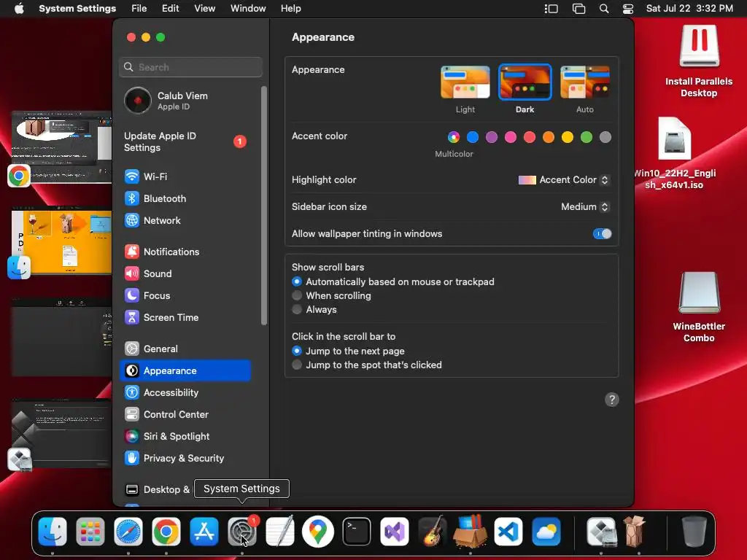Open the Appearance help button
This screenshot has height=560, width=747.
pyautogui.click(x=612, y=400)
